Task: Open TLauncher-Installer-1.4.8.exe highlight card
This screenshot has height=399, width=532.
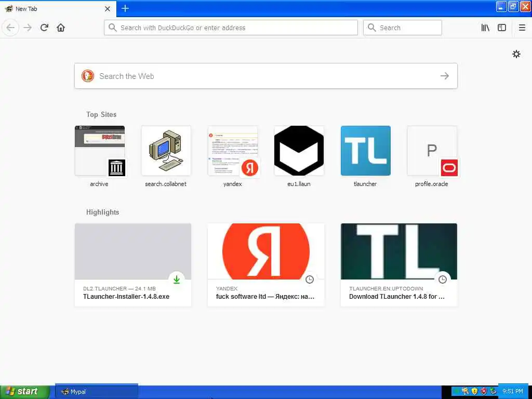Action: coord(133,265)
